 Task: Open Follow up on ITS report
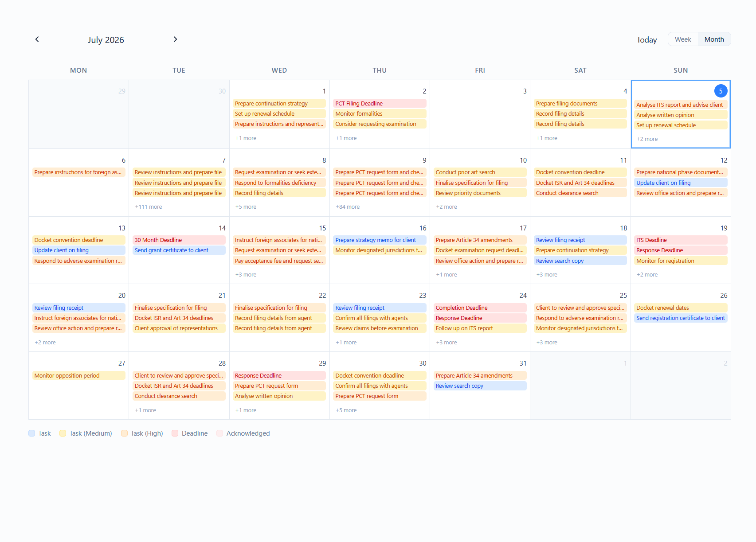(x=480, y=328)
